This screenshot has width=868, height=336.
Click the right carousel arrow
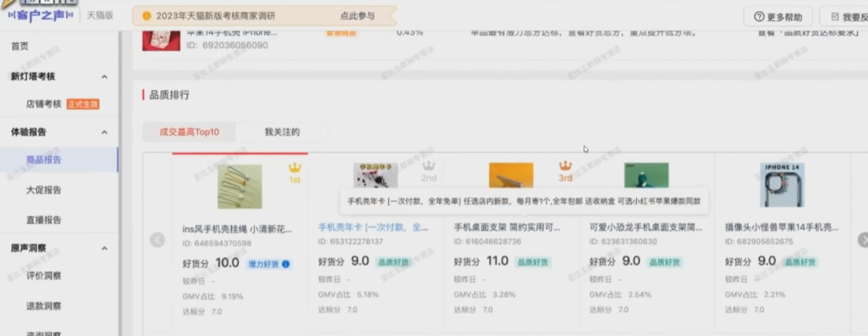pyautogui.click(x=862, y=240)
